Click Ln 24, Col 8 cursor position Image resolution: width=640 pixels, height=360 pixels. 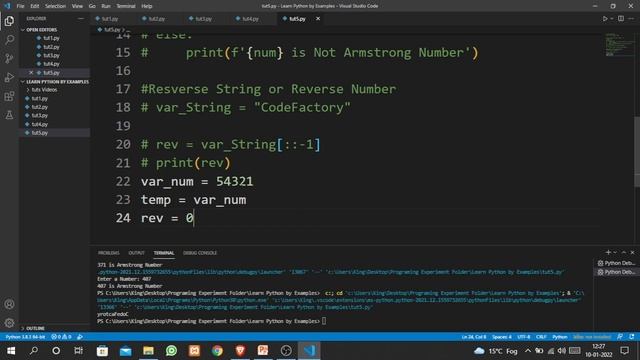click(474, 337)
